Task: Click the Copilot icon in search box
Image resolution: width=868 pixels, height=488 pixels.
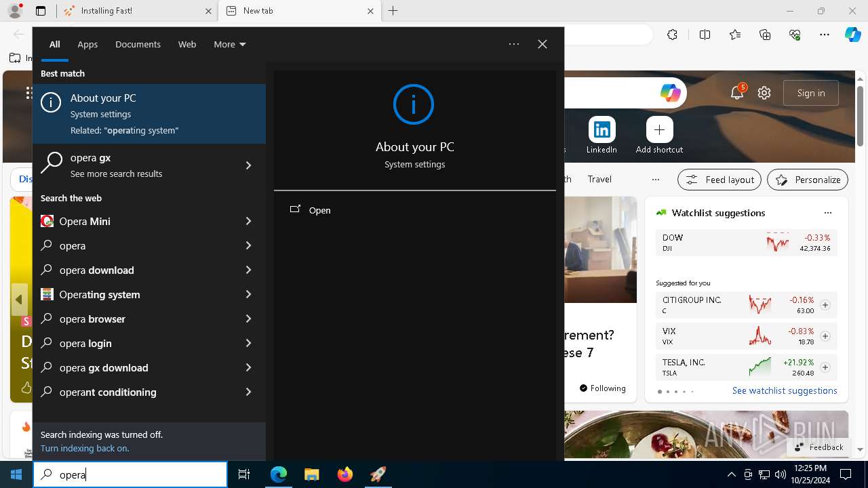Action: [x=670, y=93]
